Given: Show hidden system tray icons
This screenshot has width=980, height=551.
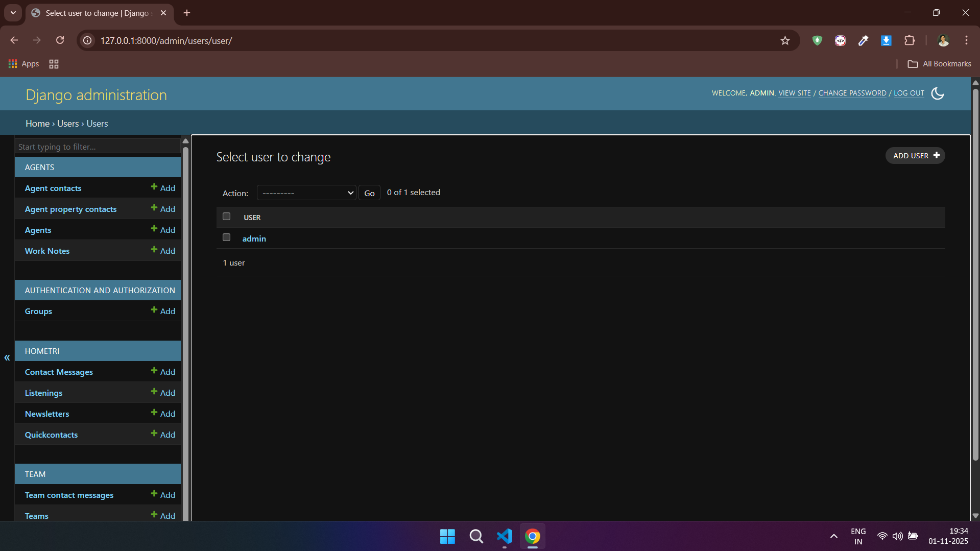Looking at the screenshot, I should (x=833, y=536).
